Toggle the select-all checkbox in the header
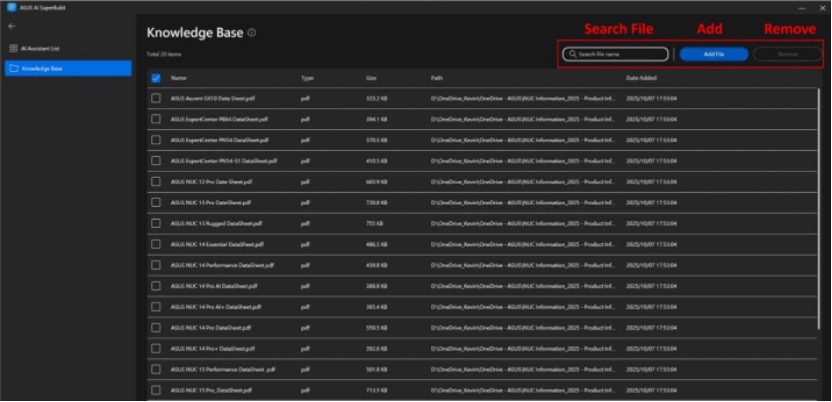Screen dimensions: 832x402 [156, 78]
